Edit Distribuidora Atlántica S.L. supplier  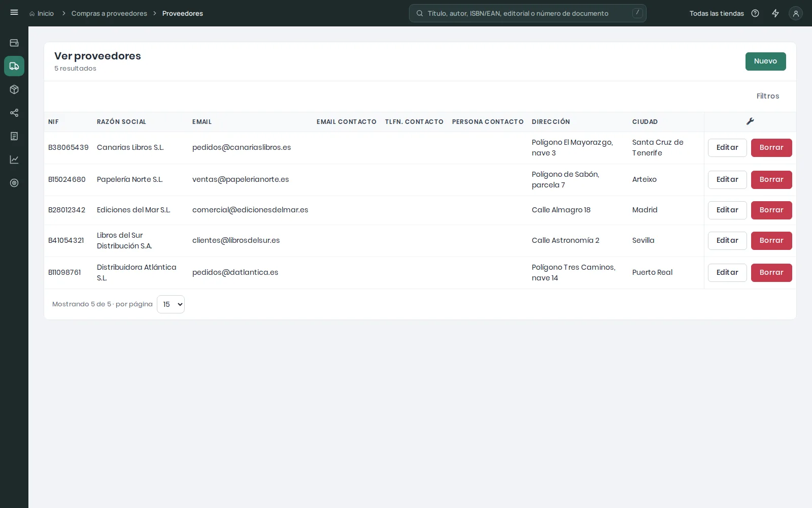tap(727, 273)
